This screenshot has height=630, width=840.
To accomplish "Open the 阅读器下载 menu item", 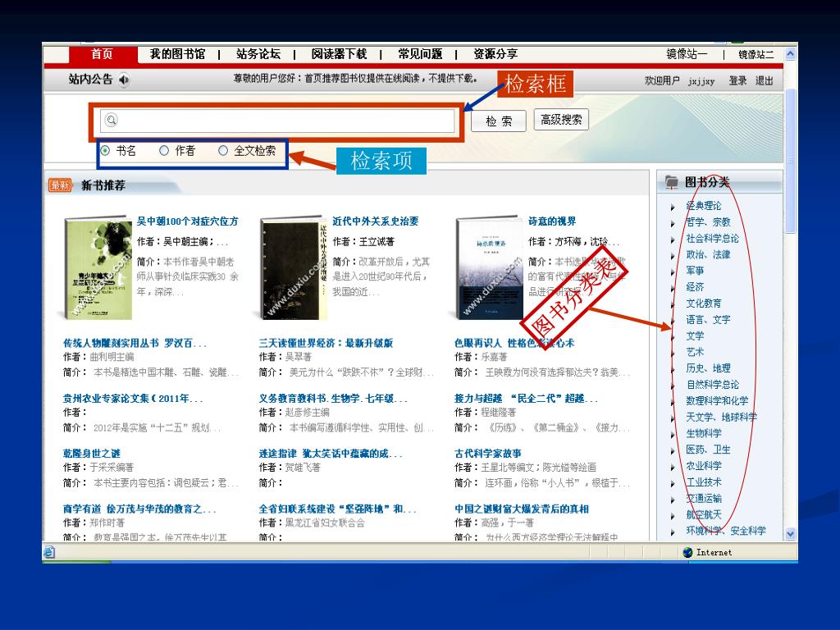I will (x=339, y=54).
